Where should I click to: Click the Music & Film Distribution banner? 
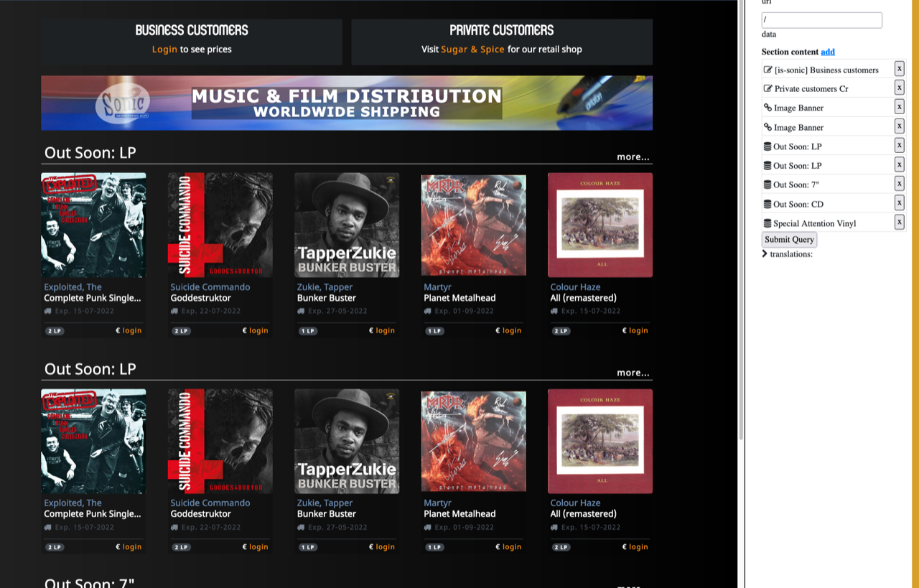point(347,103)
